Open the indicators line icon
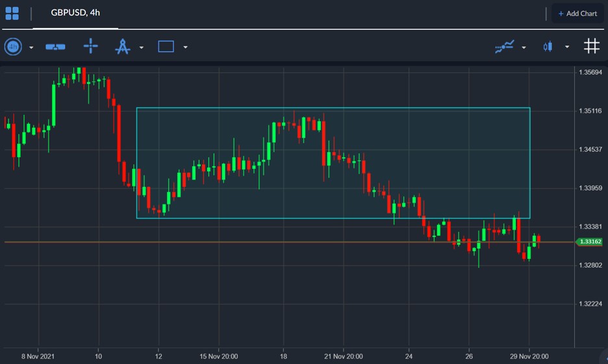 [505, 47]
